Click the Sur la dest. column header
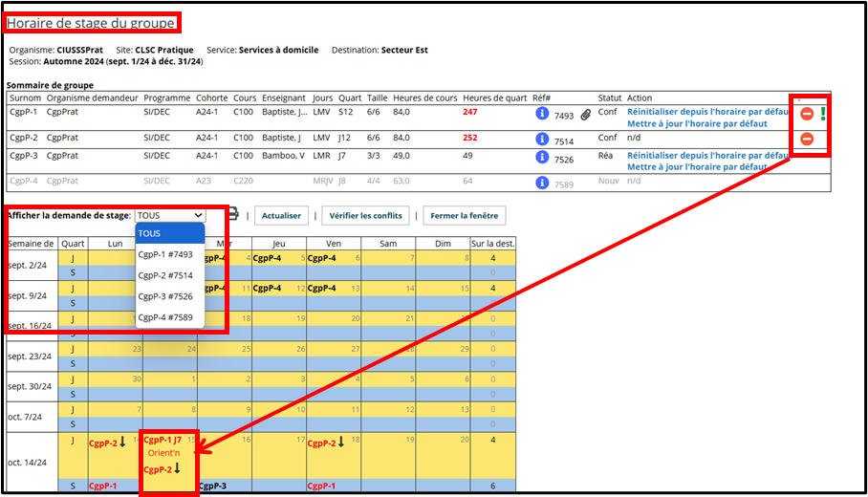The height and width of the screenshot is (497, 868). click(x=492, y=244)
